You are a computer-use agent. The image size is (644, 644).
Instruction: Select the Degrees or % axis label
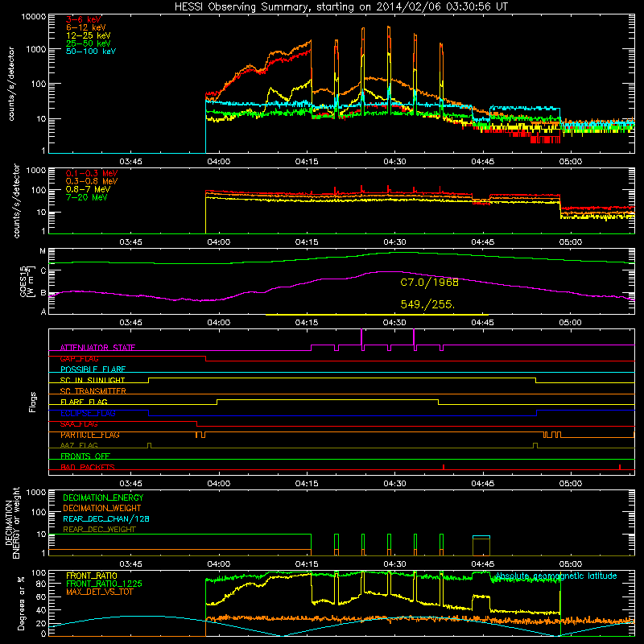click(22, 604)
